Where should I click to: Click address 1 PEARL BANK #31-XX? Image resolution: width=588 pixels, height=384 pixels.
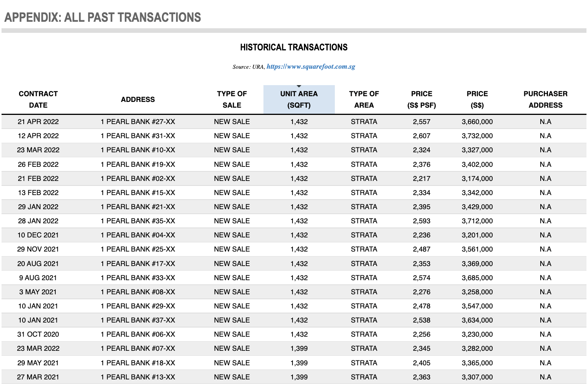coord(138,136)
